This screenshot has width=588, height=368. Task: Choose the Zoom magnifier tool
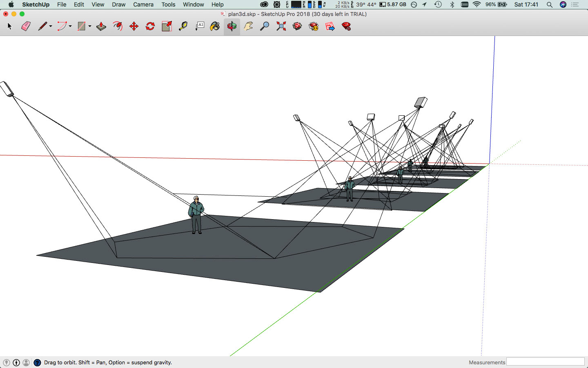pos(265,26)
